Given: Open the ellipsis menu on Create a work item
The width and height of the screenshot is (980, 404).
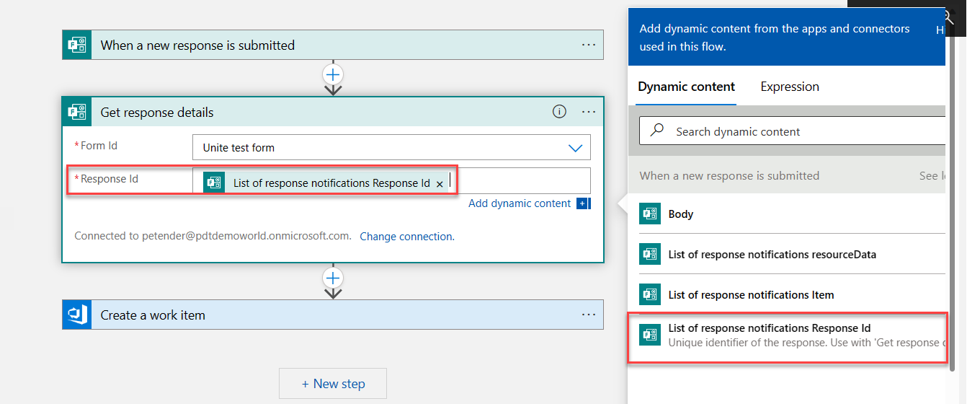Looking at the screenshot, I should pyautogui.click(x=589, y=315).
